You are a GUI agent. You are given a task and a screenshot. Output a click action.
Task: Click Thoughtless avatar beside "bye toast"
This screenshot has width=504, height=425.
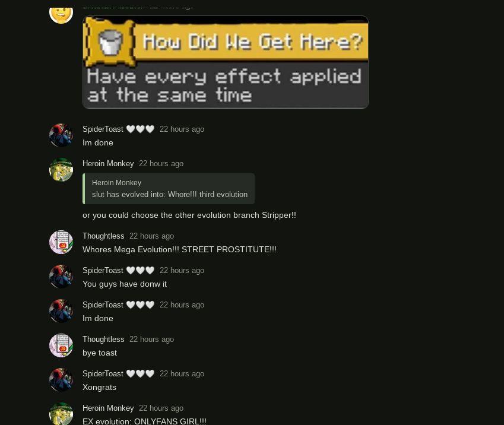point(61,345)
